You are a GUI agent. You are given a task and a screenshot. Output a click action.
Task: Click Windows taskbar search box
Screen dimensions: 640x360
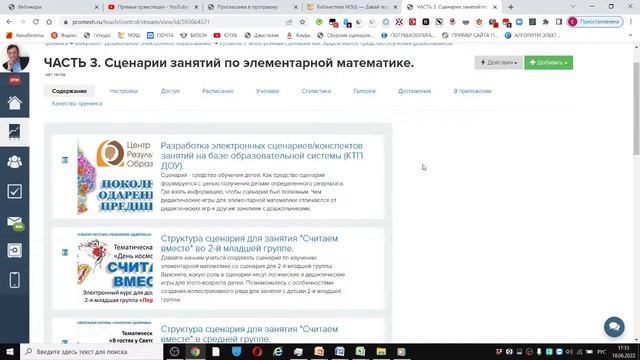(x=91, y=351)
